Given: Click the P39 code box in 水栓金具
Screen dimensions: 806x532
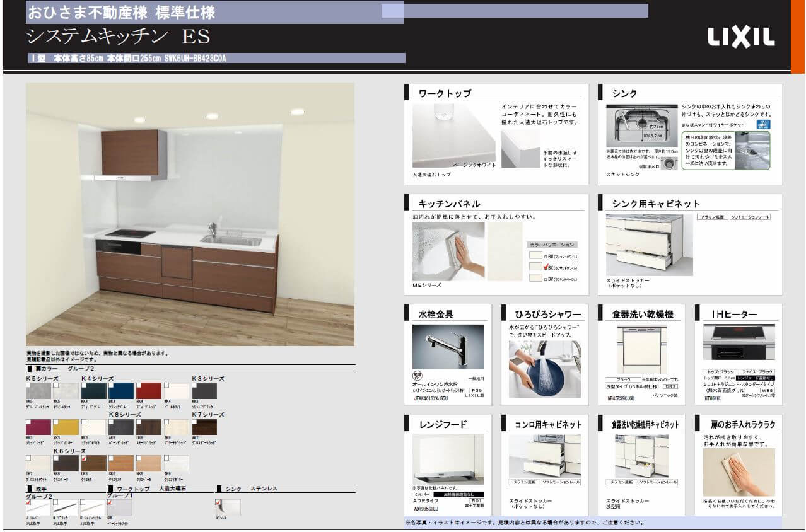Looking at the screenshot, I should pyautogui.click(x=477, y=391).
